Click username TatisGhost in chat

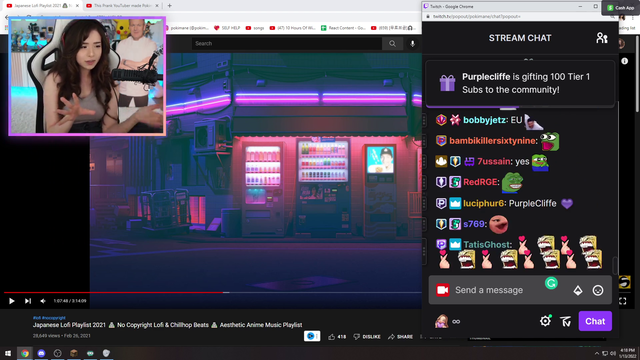(x=487, y=244)
